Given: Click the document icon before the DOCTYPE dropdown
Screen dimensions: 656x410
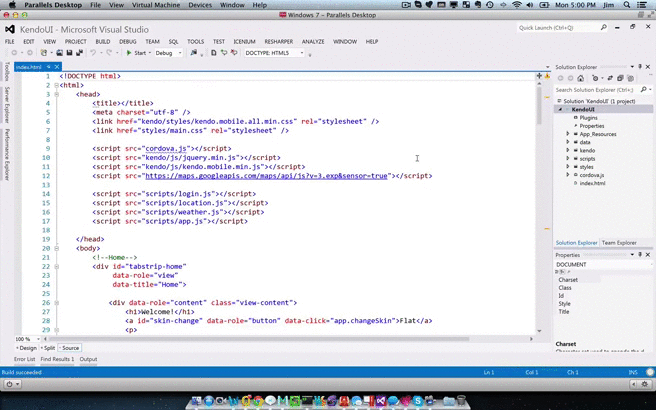Looking at the screenshot, I should pos(213,53).
